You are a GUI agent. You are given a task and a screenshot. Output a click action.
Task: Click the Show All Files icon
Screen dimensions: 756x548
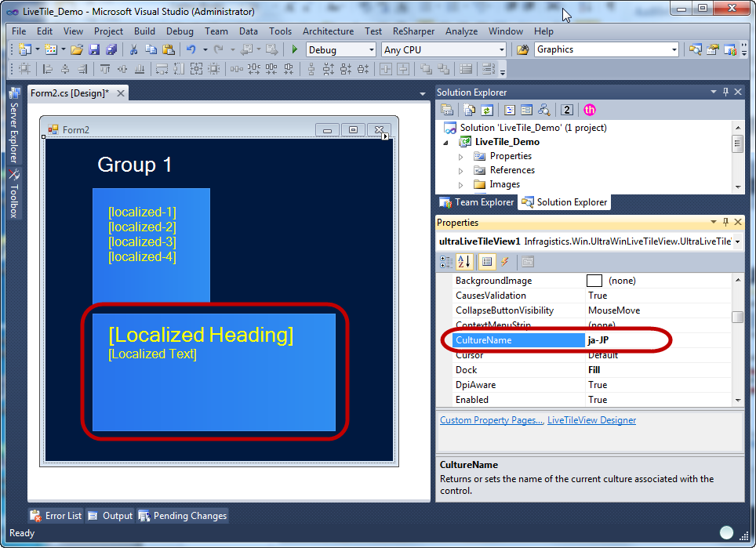[470, 110]
